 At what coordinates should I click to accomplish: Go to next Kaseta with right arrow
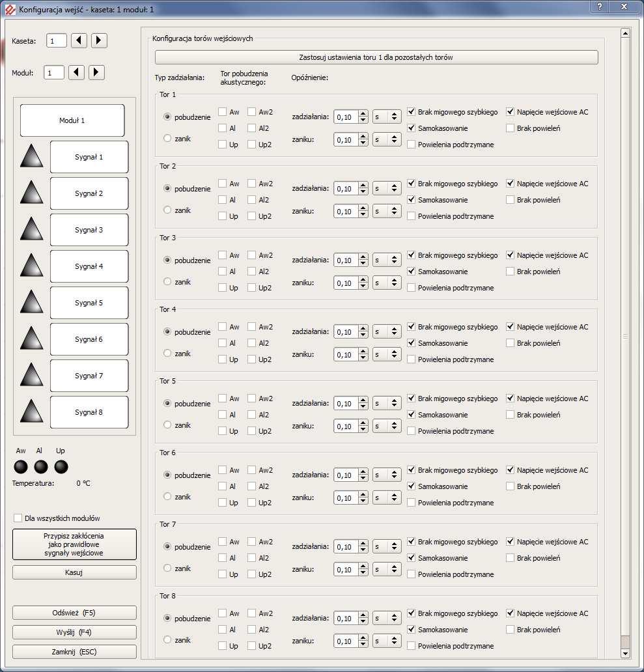pyautogui.click(x=99, y=41)
